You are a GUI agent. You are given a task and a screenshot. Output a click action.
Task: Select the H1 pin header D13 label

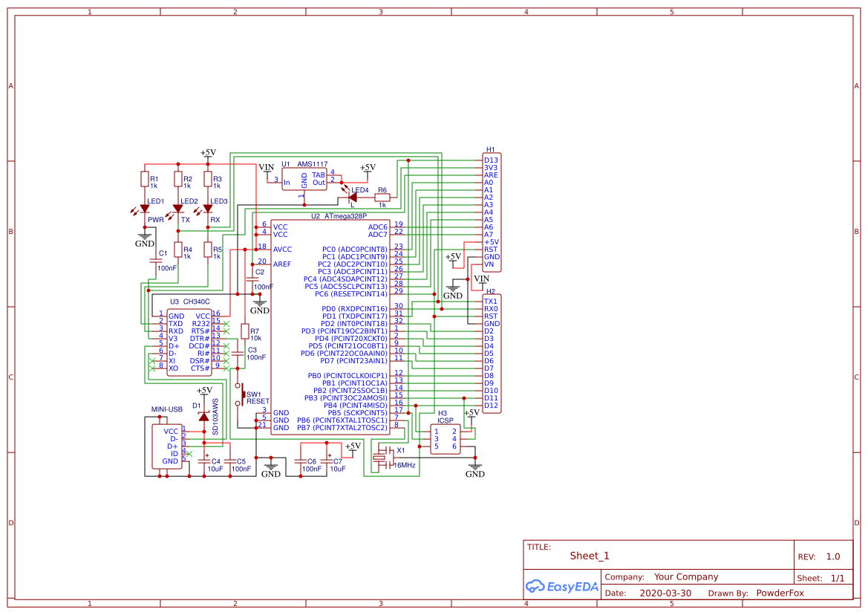pyautogui.click(x=490, y=159)
